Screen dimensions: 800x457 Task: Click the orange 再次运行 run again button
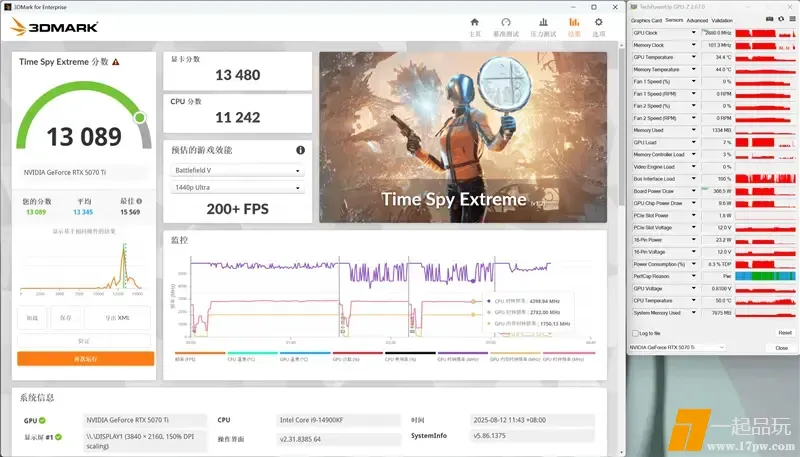pos(86,359)
